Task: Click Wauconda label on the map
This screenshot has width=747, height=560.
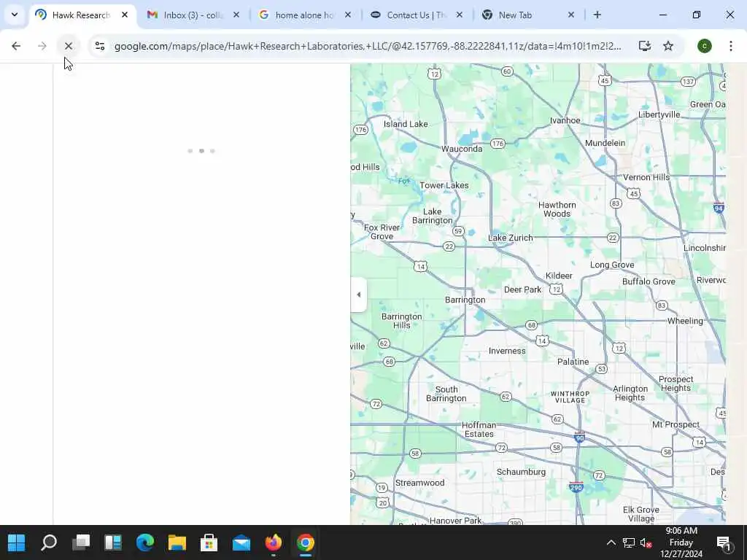Action: 462,149
